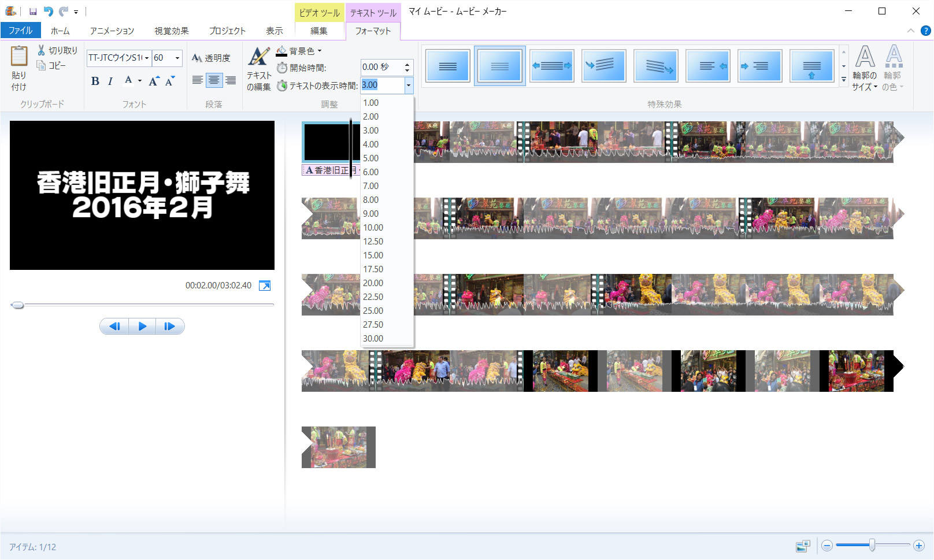Toggle center text alignment
934x560 pixels.
click(x=214, y=80)
